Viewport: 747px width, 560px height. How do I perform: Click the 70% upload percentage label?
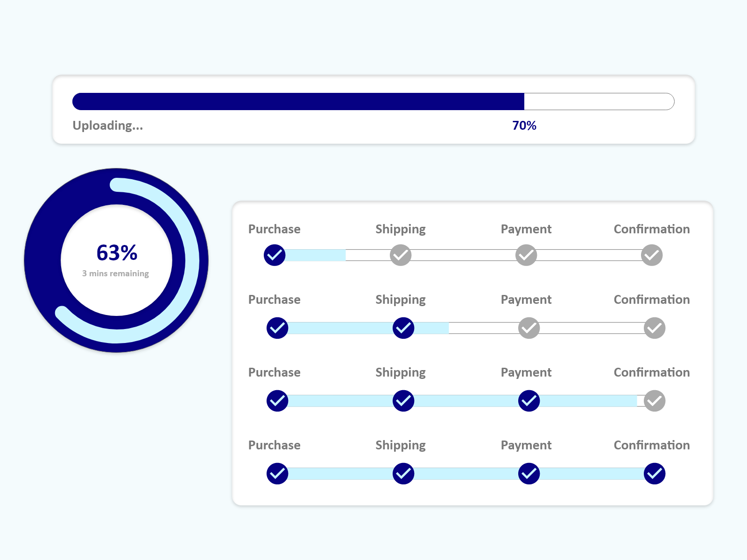point(524,126)
